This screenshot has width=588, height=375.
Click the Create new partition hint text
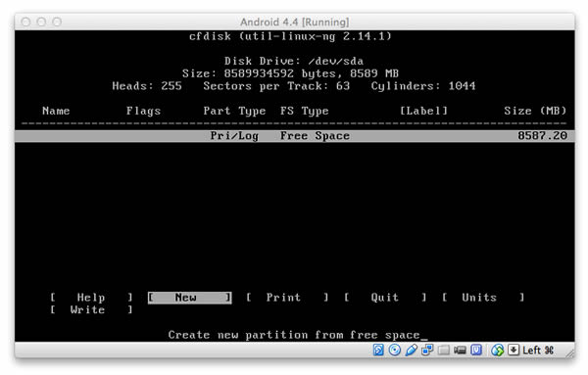point(294,335)
